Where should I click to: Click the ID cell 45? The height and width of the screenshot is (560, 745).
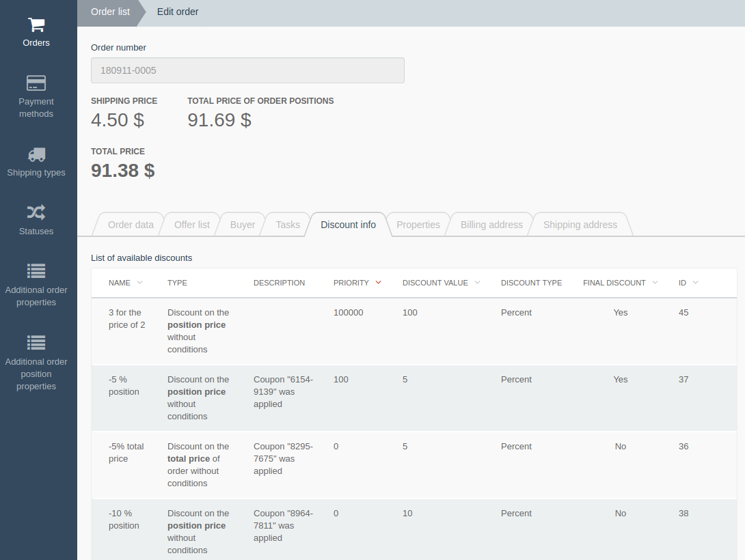click(x=683, y=313)
